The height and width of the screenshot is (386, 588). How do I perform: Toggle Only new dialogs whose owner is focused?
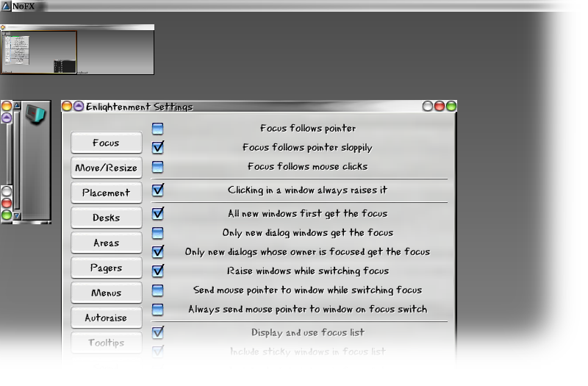tap(158, 251)
